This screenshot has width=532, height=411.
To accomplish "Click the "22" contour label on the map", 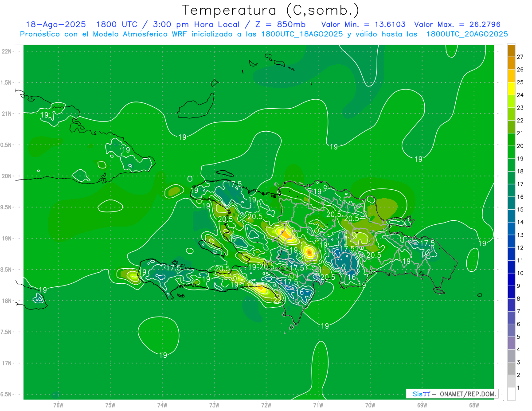I will click(x=277, y=300).
